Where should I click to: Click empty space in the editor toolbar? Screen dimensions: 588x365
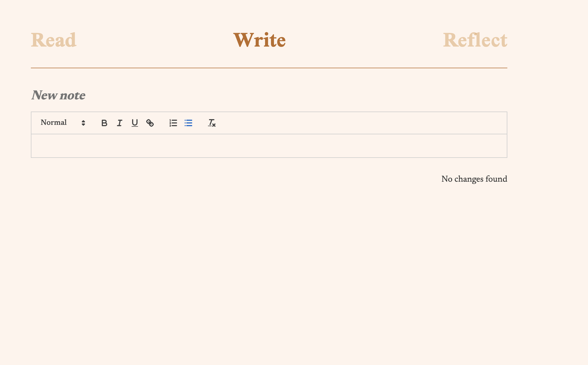tap(352, 123)
